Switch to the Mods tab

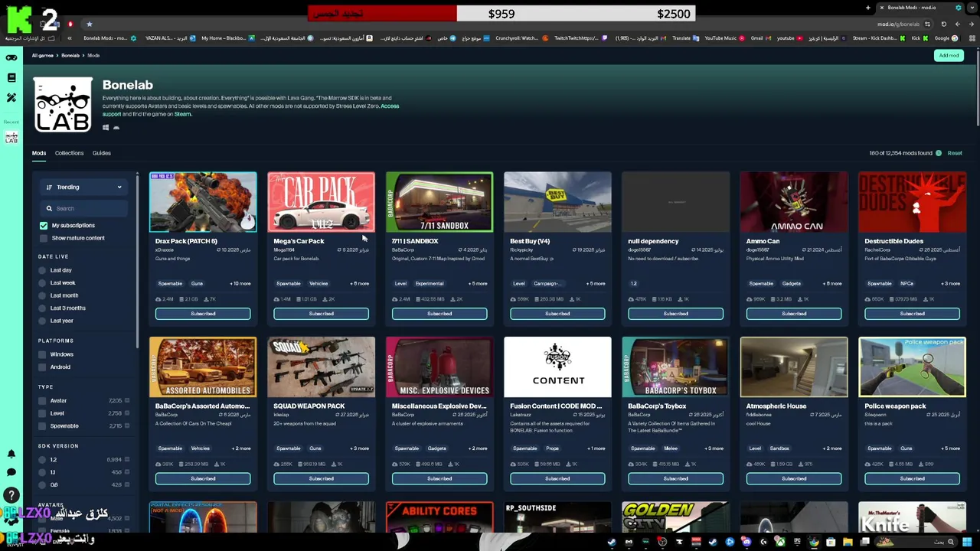click(x=39, y=153)
